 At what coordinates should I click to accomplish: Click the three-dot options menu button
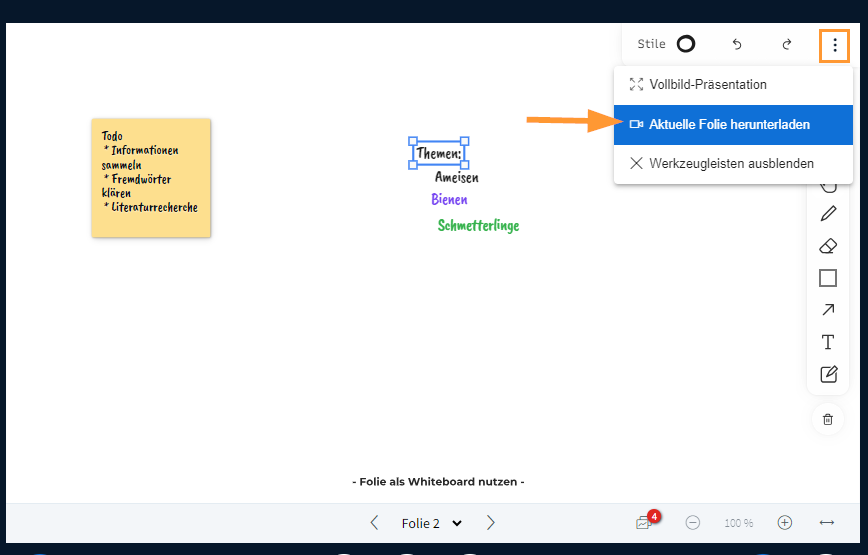(x=834, y=45)
